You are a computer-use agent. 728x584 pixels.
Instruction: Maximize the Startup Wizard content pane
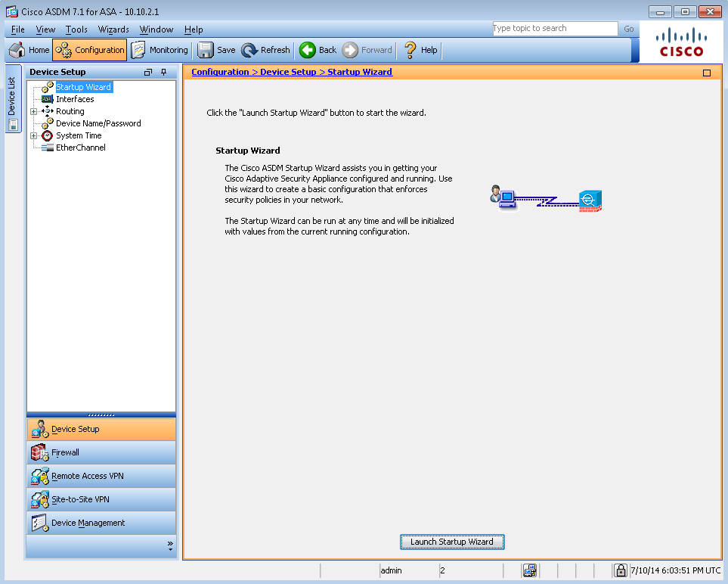click(x=707, y=73)
